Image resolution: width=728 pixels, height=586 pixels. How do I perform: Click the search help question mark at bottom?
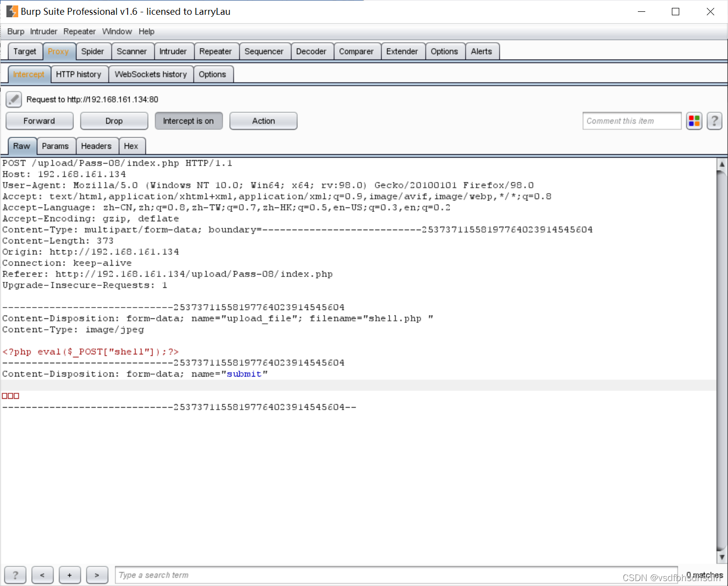[x=15, y=575]
